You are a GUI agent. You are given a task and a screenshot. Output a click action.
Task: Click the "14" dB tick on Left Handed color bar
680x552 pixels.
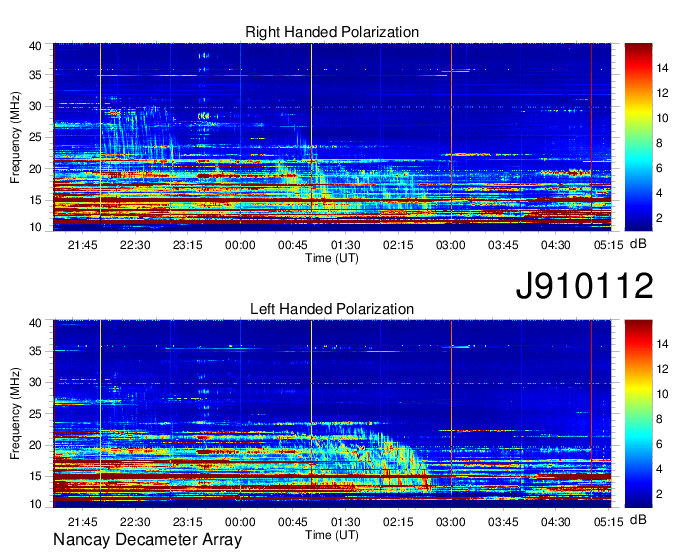(662, 345)
